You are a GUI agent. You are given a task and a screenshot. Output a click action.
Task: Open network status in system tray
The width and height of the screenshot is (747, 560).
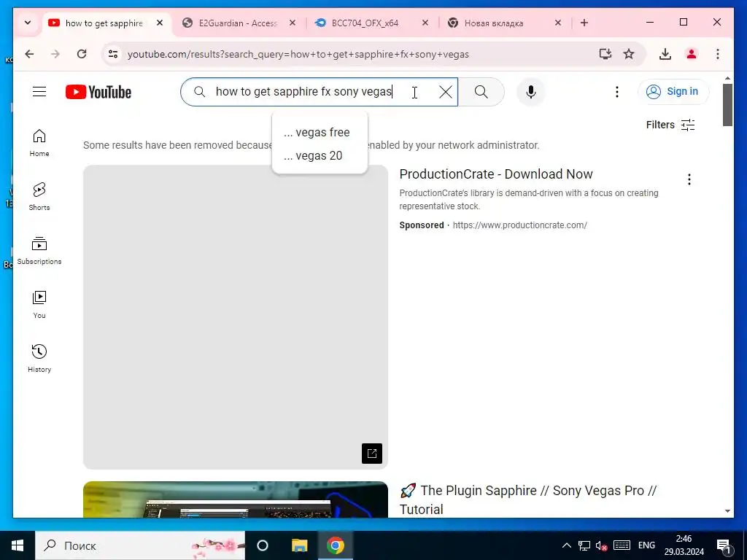[584, 545]
